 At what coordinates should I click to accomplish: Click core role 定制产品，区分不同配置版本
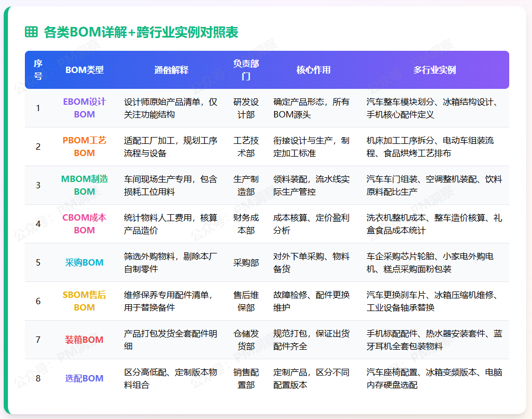(311, 378)
